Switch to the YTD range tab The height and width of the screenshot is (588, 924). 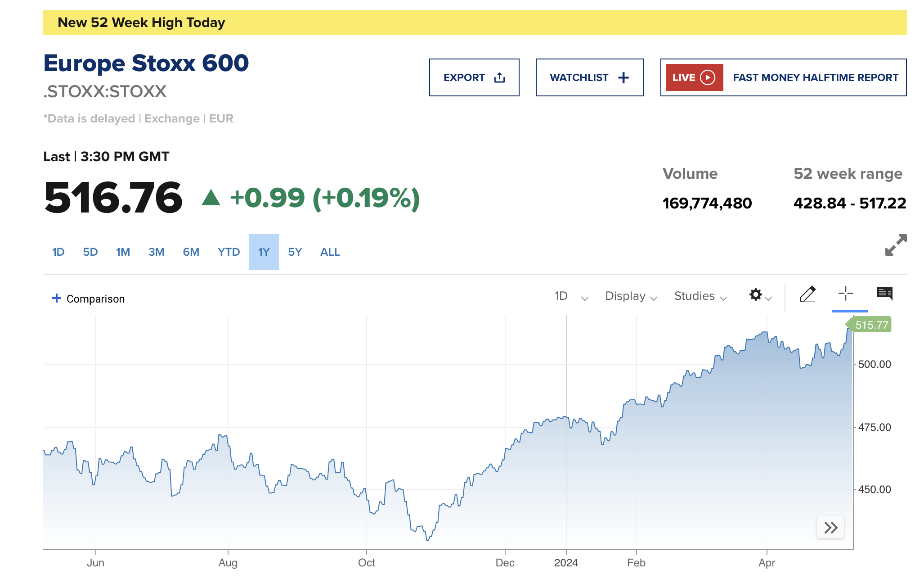(229, 252)
